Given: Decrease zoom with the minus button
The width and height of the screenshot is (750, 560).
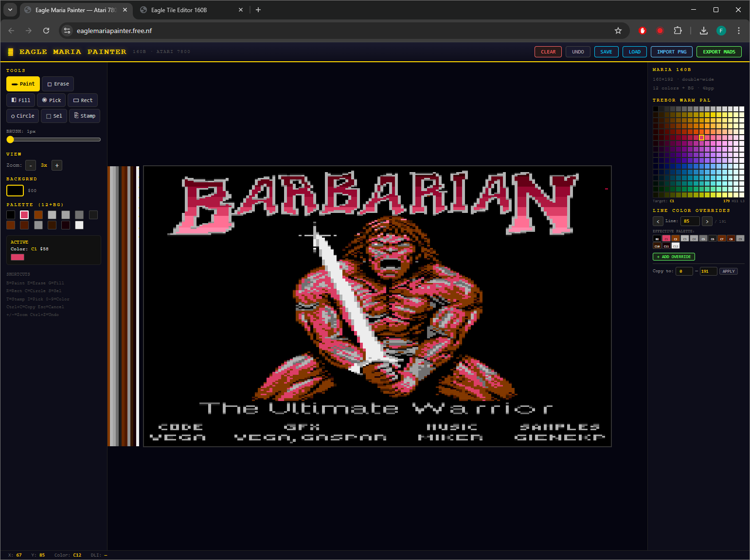Looking at the screenshot, I should point(31,166).
